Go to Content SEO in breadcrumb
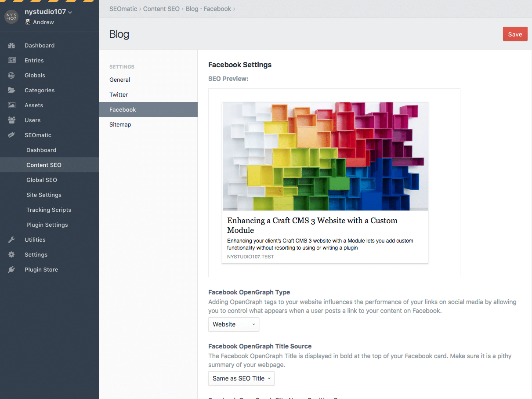Screen dimensions: 532x399 (161, 9)
